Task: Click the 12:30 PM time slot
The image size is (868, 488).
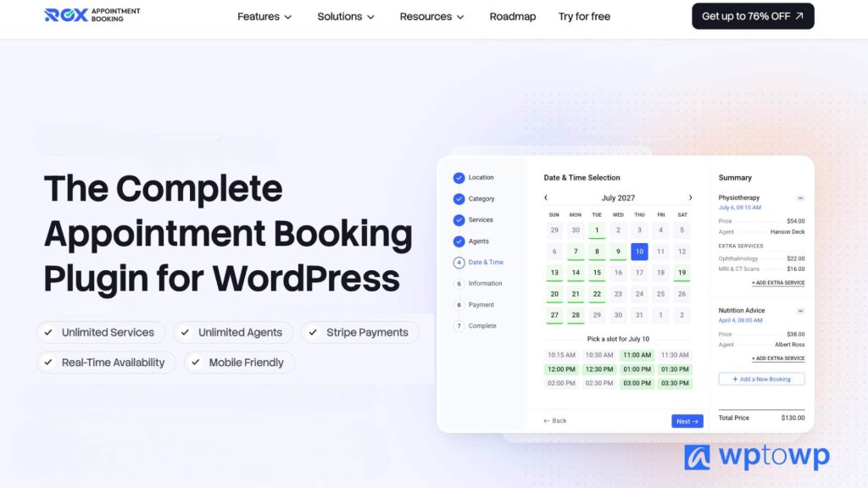Action: click(x=599, y=369)
